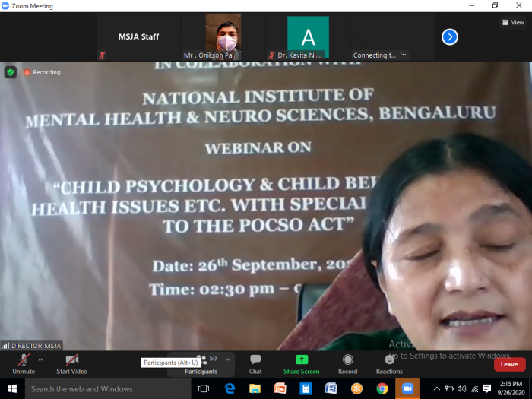Open the orange snowflake app on taskbar
This screenshot has width=532, height=399.
pos(356,389)
